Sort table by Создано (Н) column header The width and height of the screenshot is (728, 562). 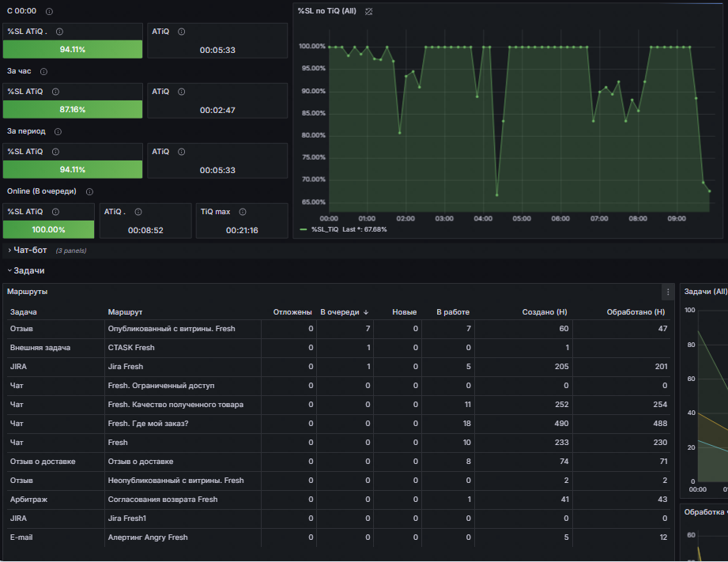point(545,312)
